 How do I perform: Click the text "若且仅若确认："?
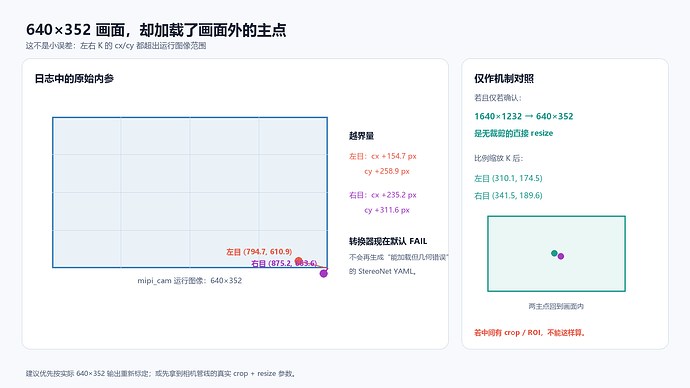click(498, 98)
